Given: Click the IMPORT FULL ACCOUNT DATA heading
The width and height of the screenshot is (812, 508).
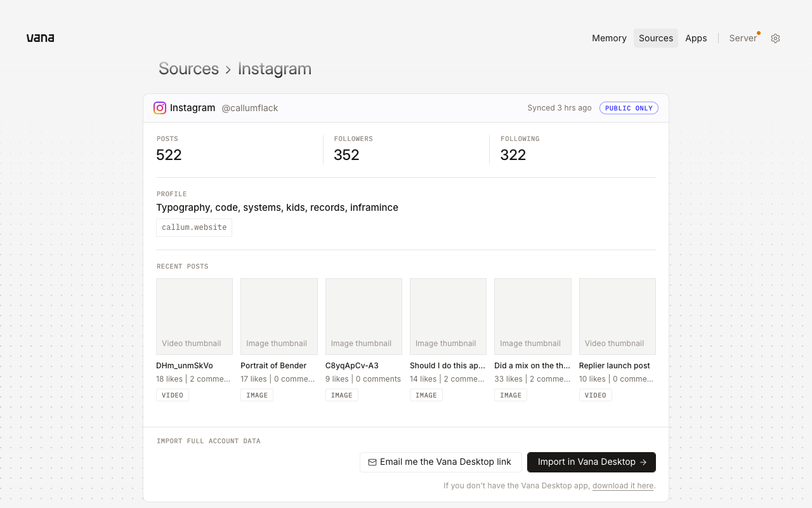Looking at the screenshot, I should tap(209, 441).
